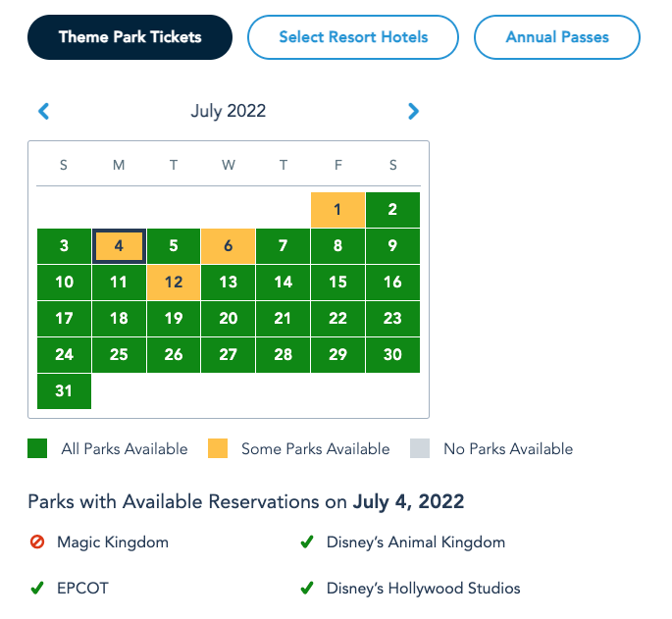The image size is (672, 619).
Task: Click the checkmark beside Disney's Animal Kingdom
Action: point(307,542)
